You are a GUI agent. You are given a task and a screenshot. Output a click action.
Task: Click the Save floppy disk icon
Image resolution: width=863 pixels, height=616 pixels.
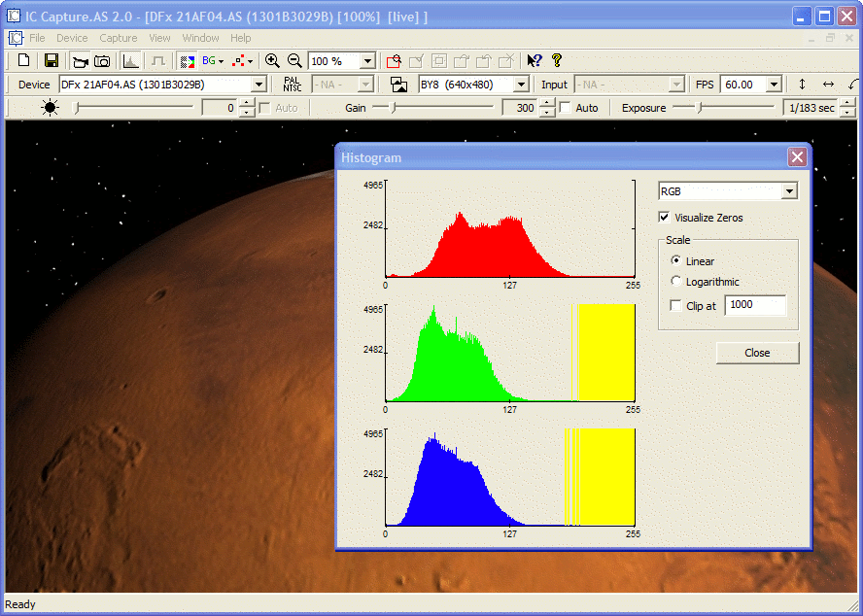click(52, 61)
